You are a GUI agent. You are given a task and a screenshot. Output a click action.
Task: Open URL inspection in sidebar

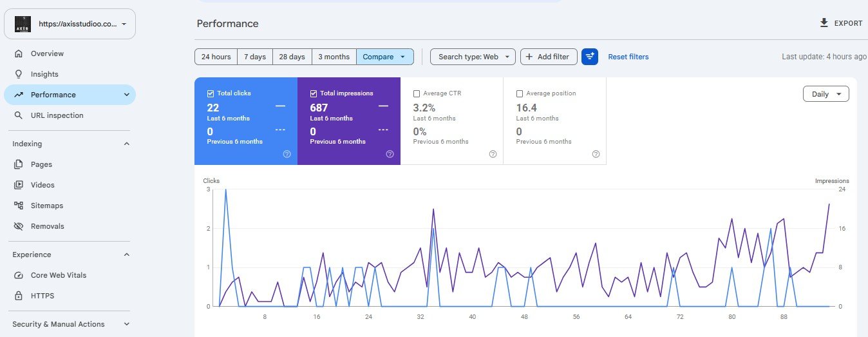tap(70, 115)
